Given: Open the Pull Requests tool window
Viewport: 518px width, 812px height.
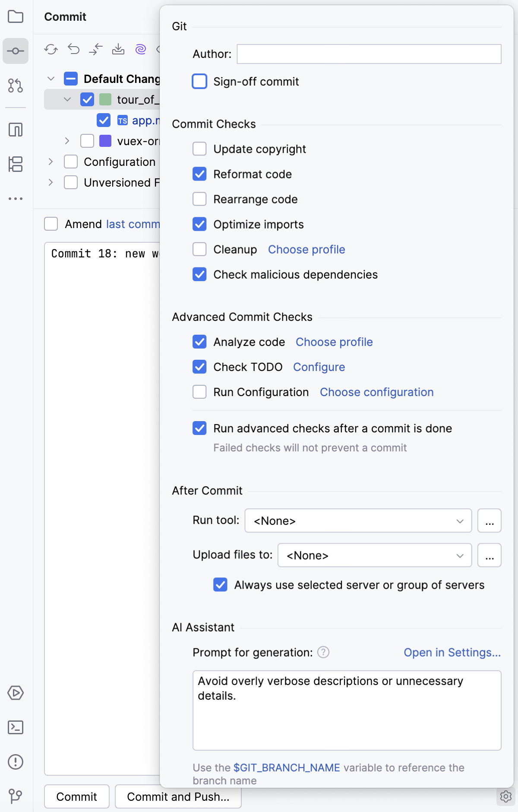Looking at the screenshot, I should pos(16,86).
